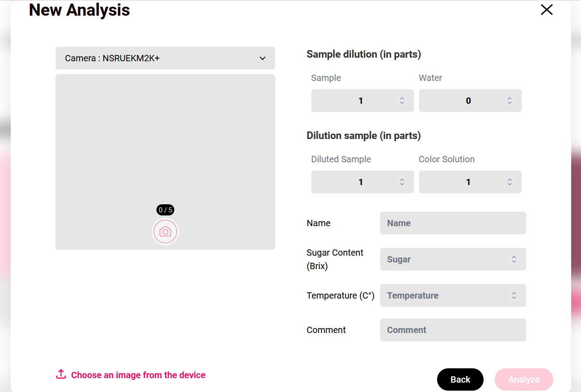
Task: Click the Sample parts stepper arrows
Action: pyautogui.click(x=402, y=101)
